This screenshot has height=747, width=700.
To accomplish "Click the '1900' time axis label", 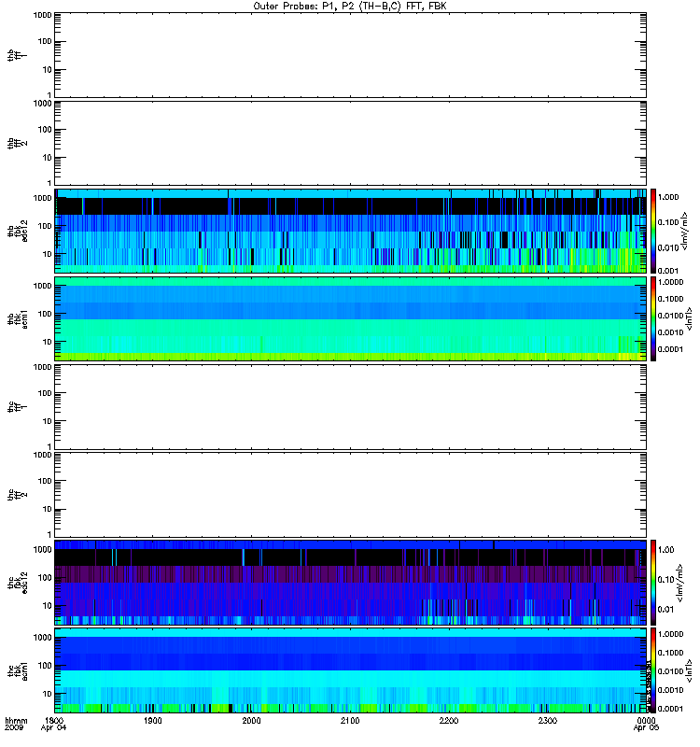I will tap(153, 720).
